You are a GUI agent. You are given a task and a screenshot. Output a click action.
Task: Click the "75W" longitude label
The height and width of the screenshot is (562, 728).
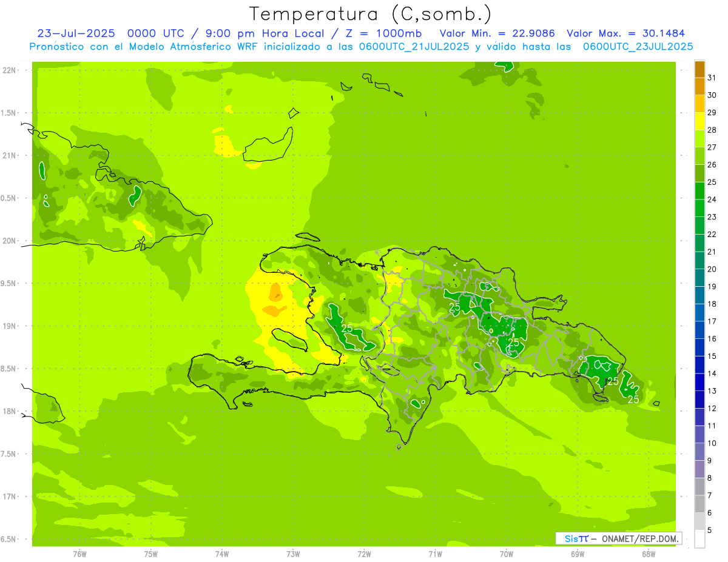tap(151, 554)
